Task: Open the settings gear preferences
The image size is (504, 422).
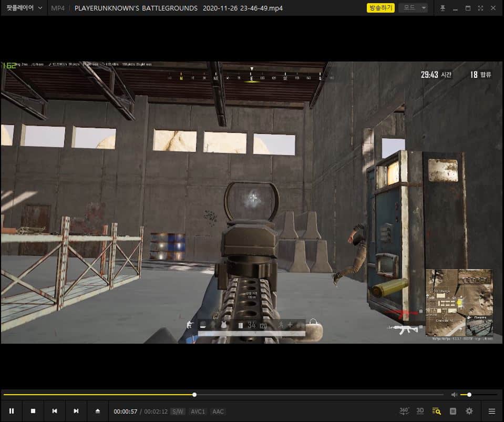Action: (469, 411)
